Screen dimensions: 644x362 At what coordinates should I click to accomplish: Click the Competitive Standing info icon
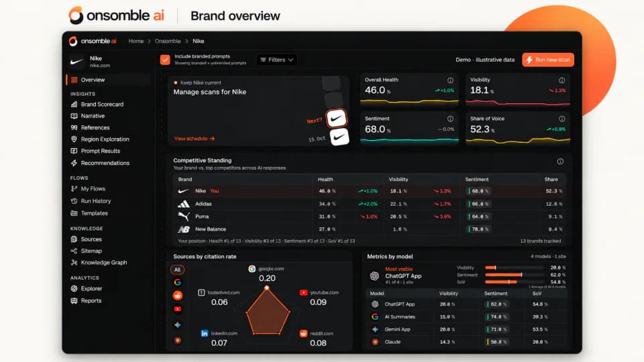(x=560, y=162)
